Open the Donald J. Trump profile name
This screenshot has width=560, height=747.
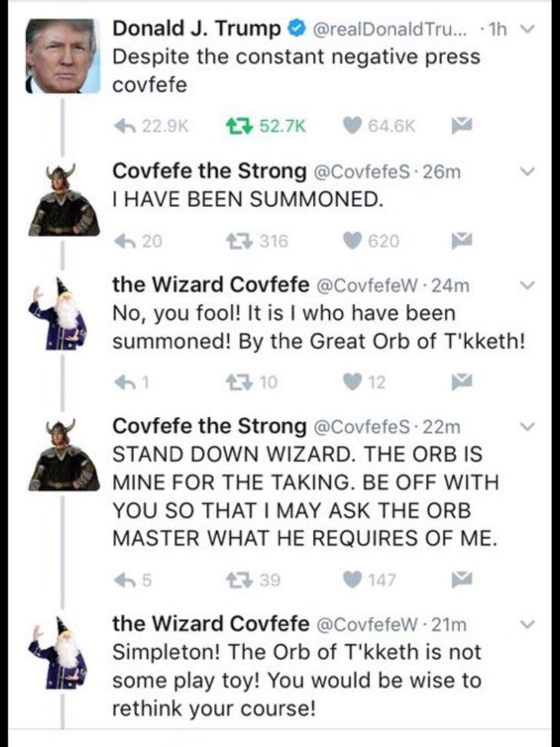[196, 29]
